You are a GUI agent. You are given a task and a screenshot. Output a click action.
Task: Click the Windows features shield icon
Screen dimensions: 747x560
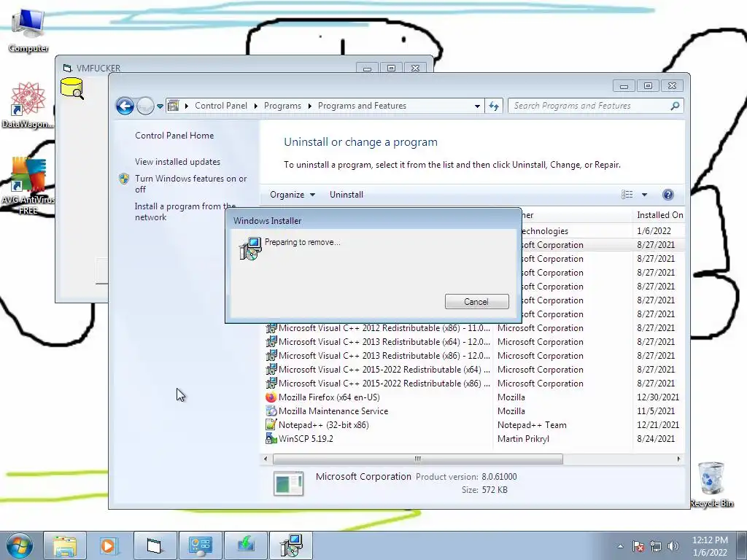coord(124,179)
